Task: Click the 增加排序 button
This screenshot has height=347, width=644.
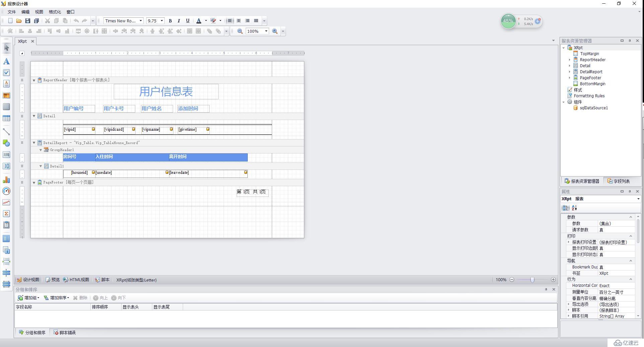Action: [x=57, y=298]
